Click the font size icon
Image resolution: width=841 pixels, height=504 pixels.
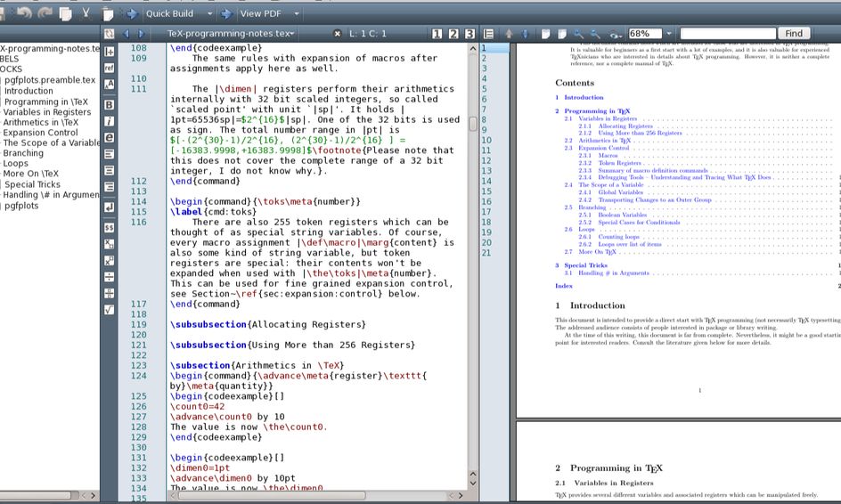click(109, 85)
